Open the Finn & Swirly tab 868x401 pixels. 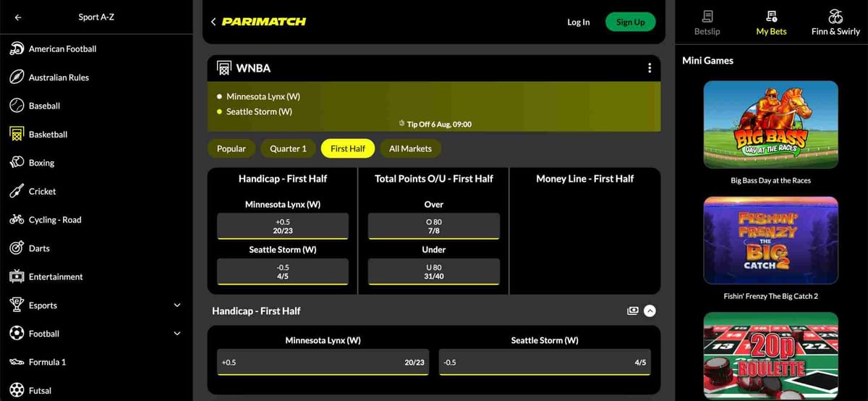pos(835,22)
